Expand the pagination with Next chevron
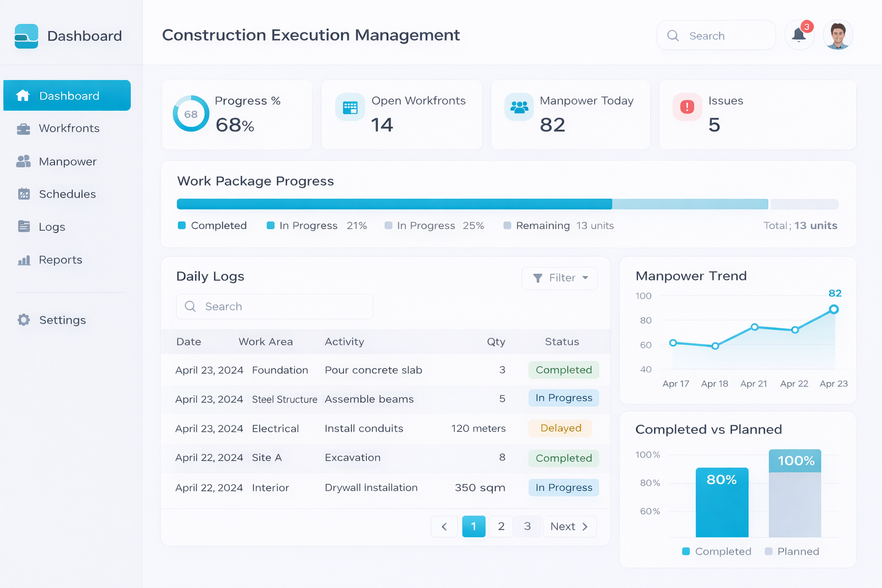 [x=585, y=526]
